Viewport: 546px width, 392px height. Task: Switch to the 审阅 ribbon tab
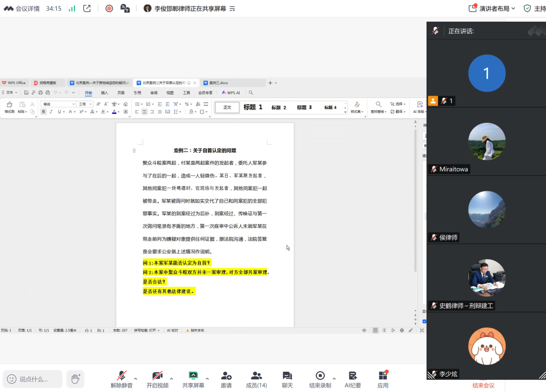(x=154, y=93)
